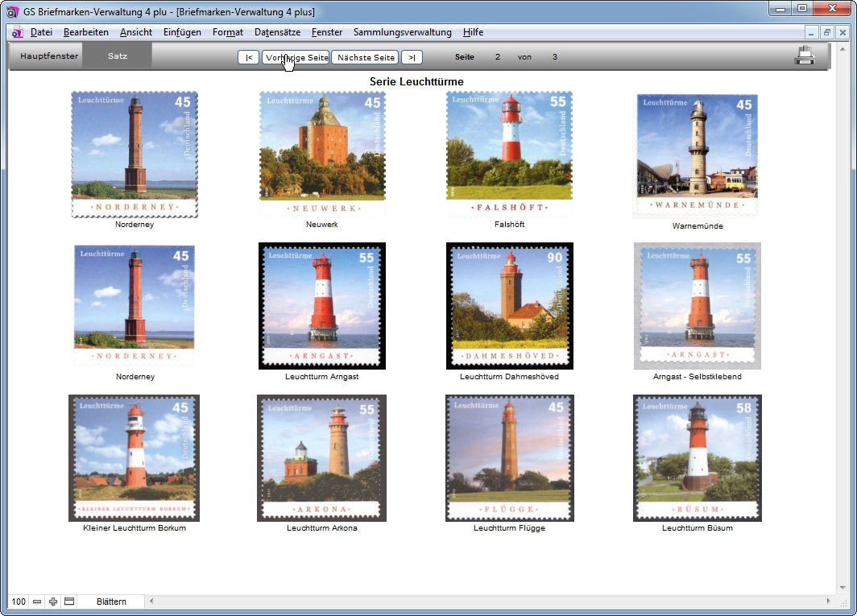Screen dimensions: 857x616
Task: Select the Satz view tab
Action: pos(118,56)
